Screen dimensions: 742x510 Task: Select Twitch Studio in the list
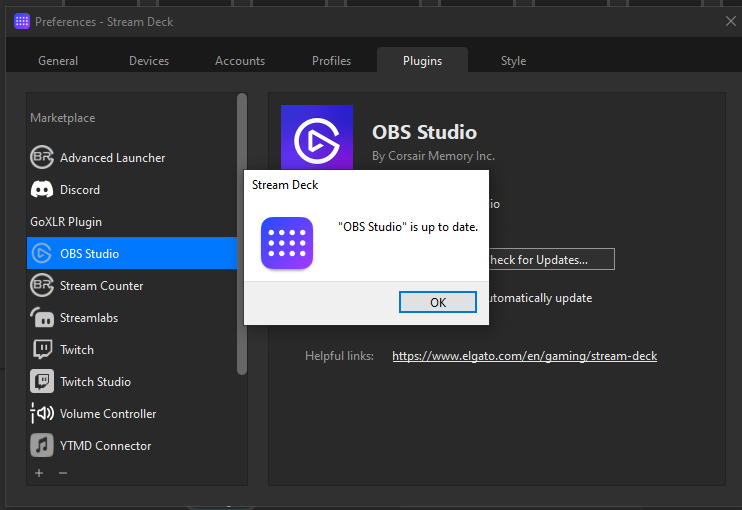132,381
